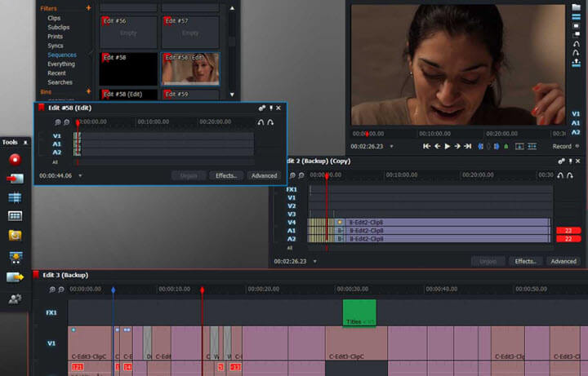
Task: Select the Sequences filter in the list
Action: pyautogui.click(x=62, y=55)
